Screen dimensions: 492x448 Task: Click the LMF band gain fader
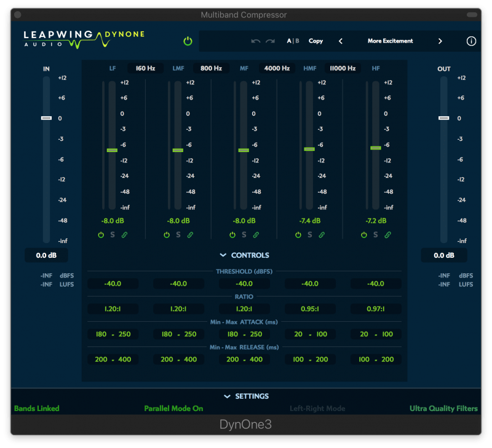click(178, 150)
